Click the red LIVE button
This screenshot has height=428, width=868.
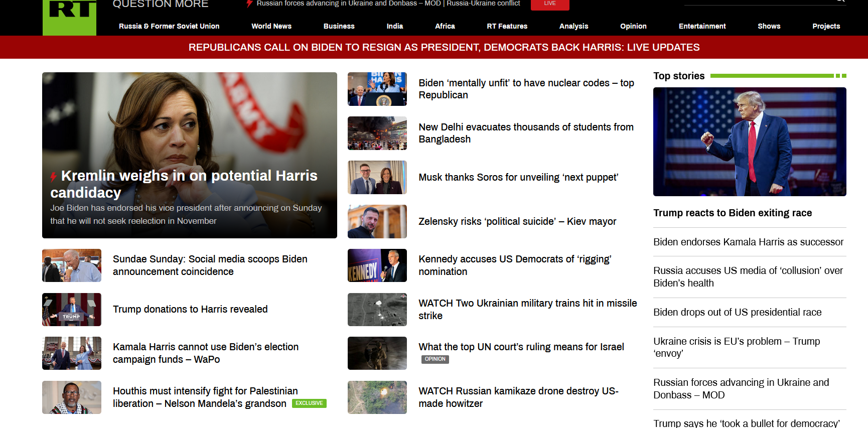550,4
